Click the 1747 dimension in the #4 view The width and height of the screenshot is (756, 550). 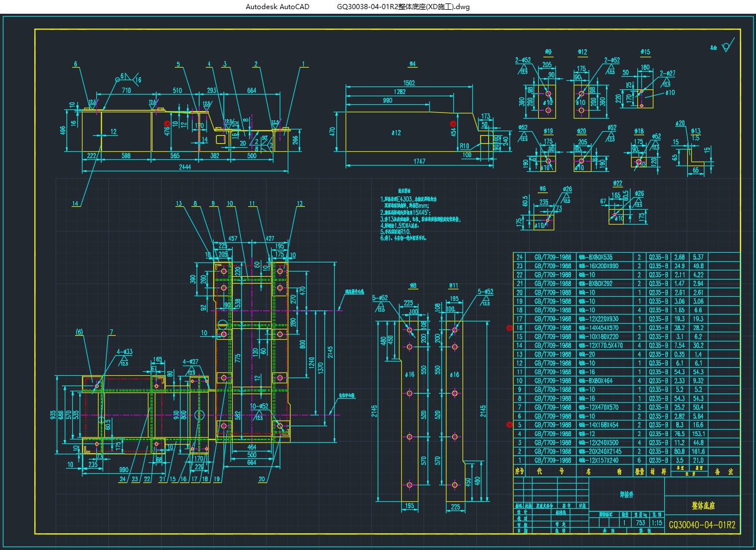[419, 162]
